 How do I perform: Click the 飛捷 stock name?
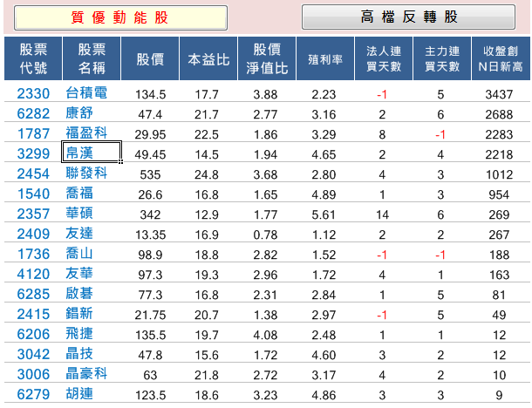[79, 333]
